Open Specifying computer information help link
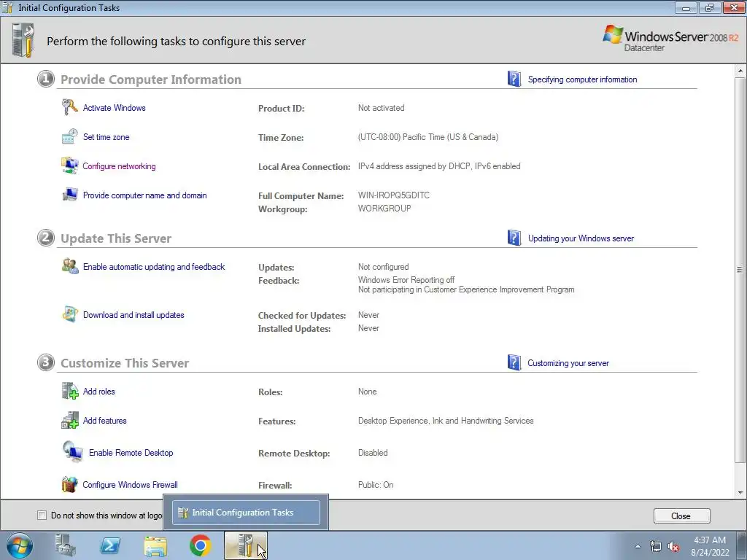This screenshot has height=560, width=747. point(582,79)
